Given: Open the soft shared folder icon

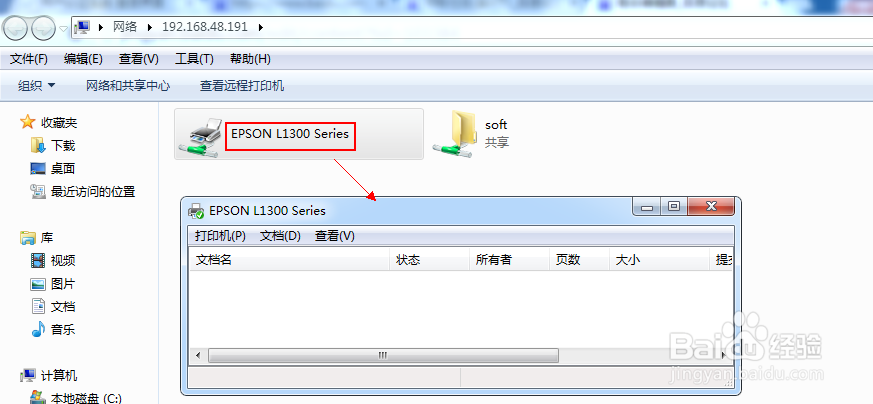Looking at the screenshot, I should click(x=455, y=134).
